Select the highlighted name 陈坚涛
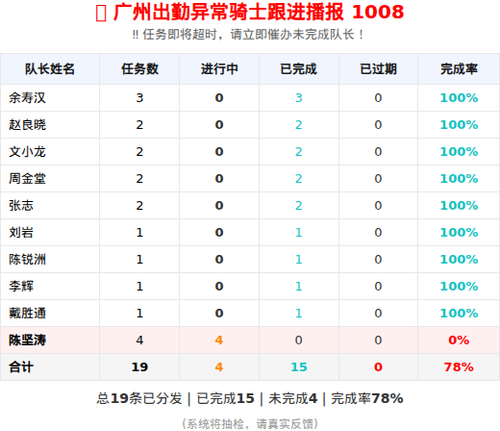Viewport: 500px width, 431px height. coord(27,340)
